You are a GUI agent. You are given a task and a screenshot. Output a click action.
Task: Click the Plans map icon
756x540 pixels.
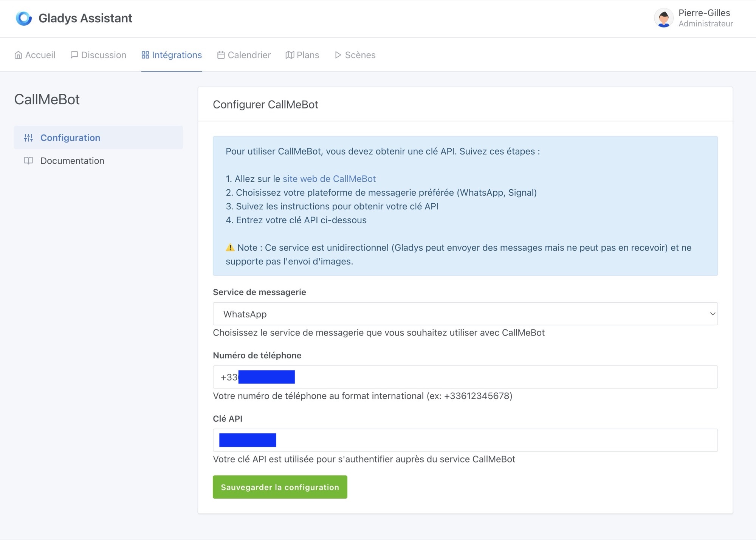tap(290, 55)
